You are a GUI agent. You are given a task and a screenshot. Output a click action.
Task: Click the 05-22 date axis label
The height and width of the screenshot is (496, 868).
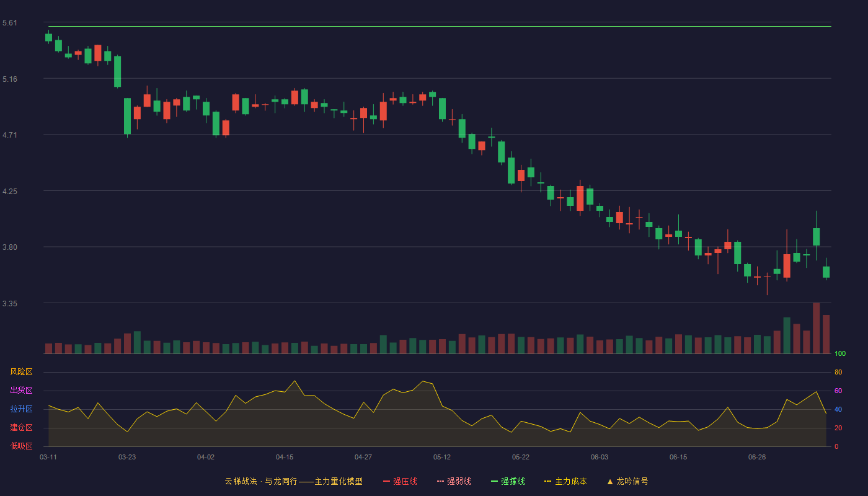521,457
